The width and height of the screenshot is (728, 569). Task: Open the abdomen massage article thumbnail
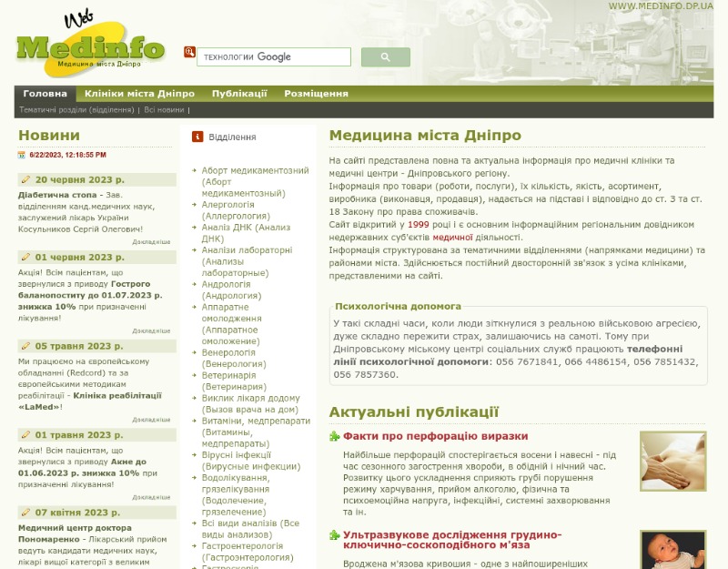coord(673,461)
